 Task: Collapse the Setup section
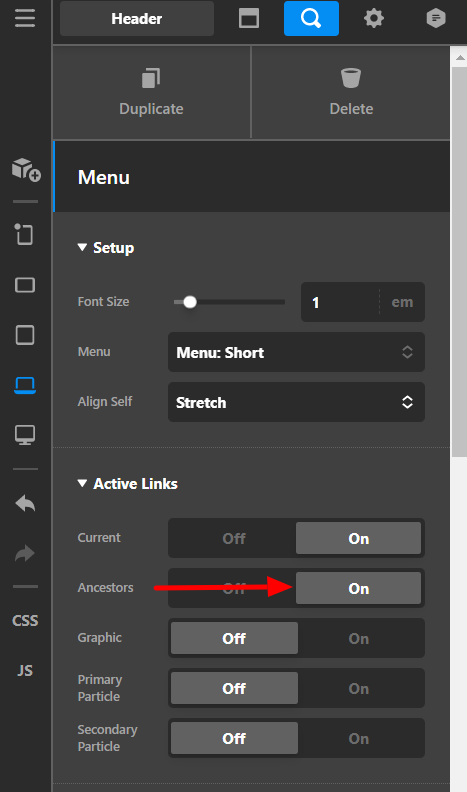[x=106, y=248]
